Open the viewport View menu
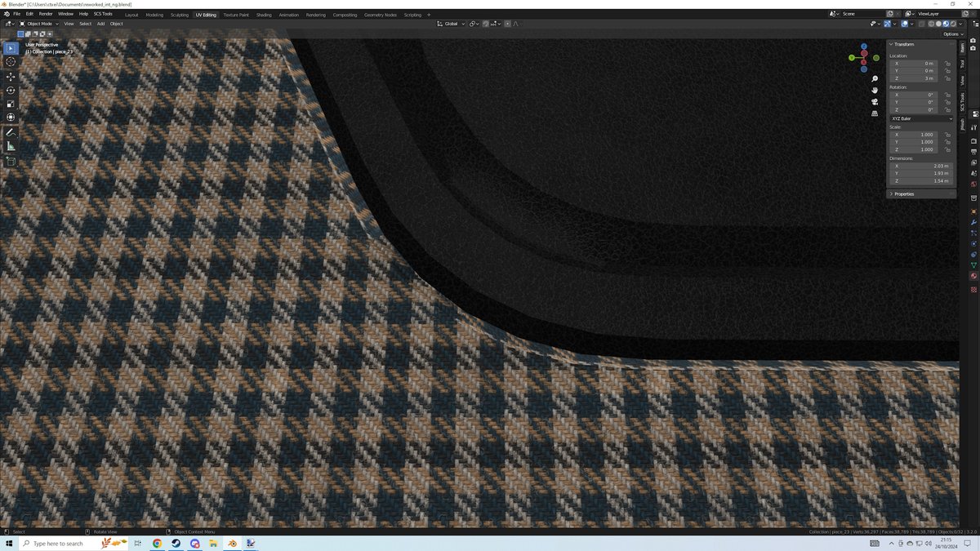This screenshot has width=980, height=551. 69,24
